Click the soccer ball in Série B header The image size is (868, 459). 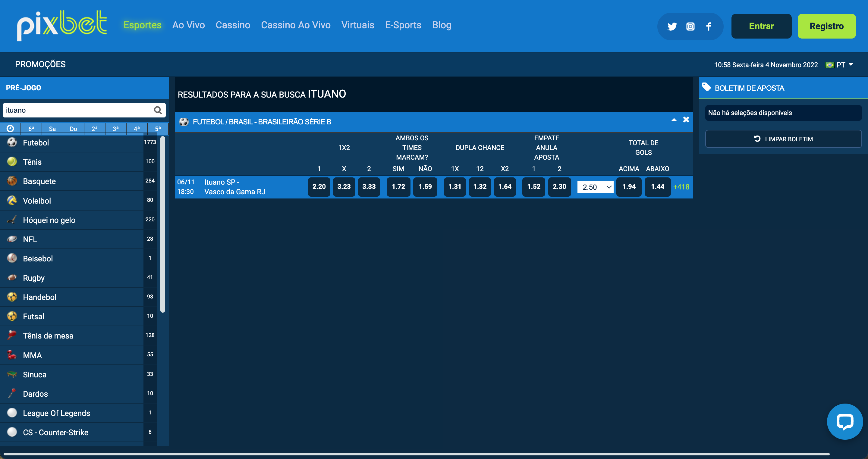tap(184, 122)
